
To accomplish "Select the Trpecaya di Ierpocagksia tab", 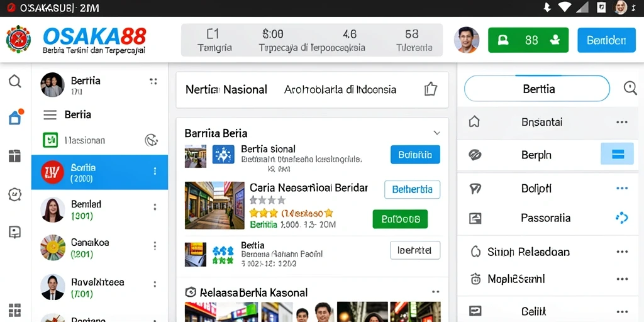I will (312, 40).
